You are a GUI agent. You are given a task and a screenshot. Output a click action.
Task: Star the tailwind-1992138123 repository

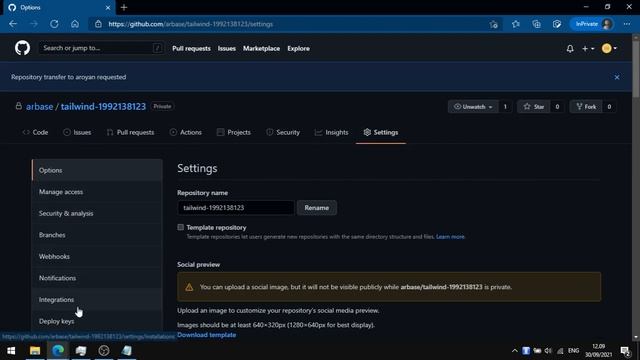tap(534, 107)
